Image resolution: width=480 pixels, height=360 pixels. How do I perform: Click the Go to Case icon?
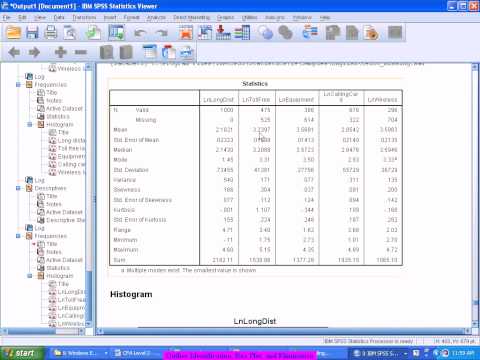point(205,33)
